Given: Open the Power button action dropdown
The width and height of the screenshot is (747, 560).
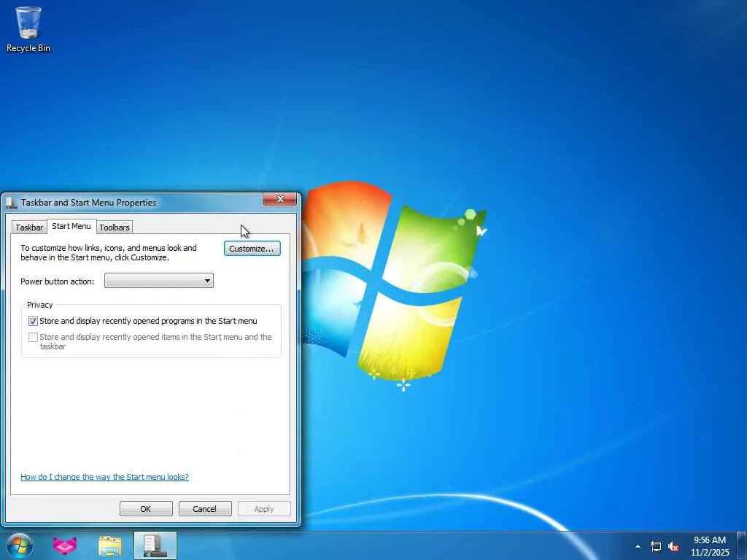Looking at the screenshot, I should coord(158,281).
